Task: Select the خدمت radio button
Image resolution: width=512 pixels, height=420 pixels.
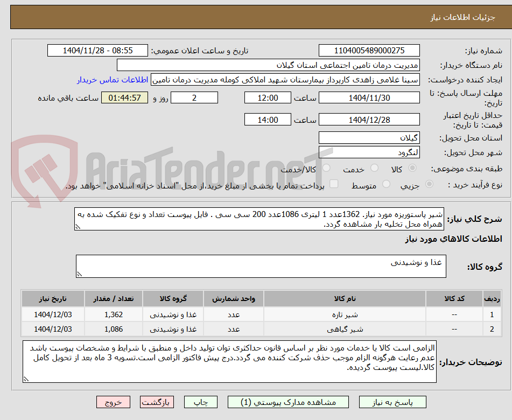Action: [x=375, y=168]
